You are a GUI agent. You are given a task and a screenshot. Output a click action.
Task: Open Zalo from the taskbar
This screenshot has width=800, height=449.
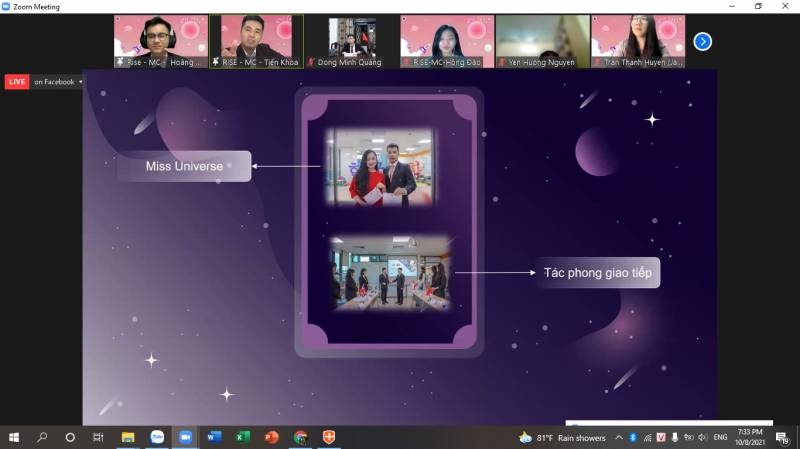pos(157,437)
